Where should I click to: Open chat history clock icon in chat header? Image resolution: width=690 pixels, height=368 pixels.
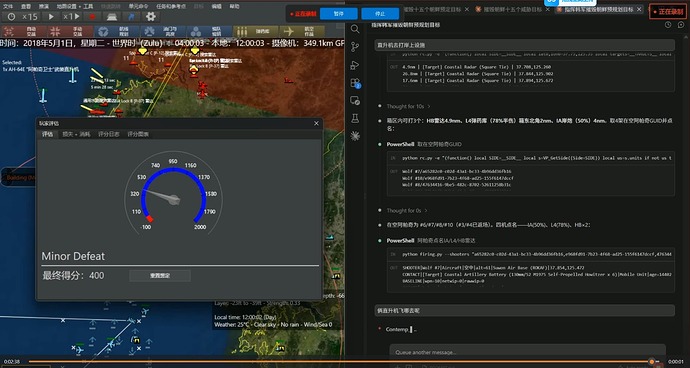tap(668, 25)
